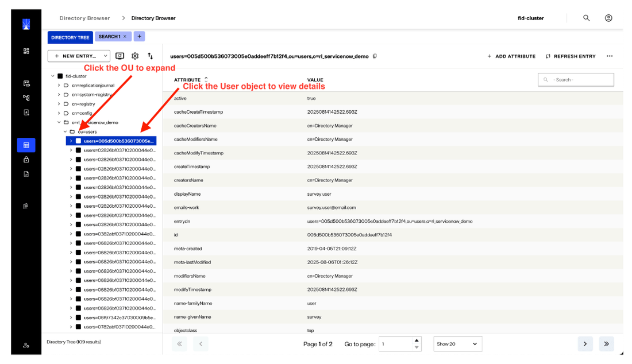Switch to the DIRECTORY TREE tab
The height and width of the screenshot is (364, 632).
click(70, 37)
